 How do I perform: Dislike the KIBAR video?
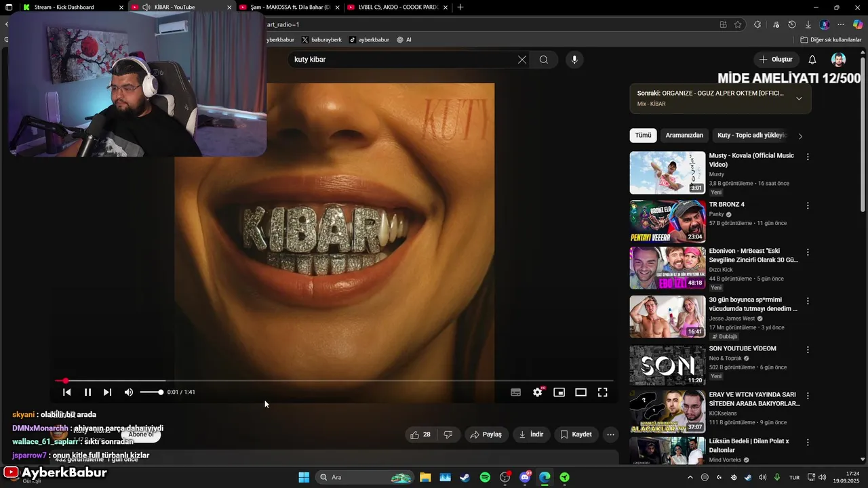coord(448,434)
